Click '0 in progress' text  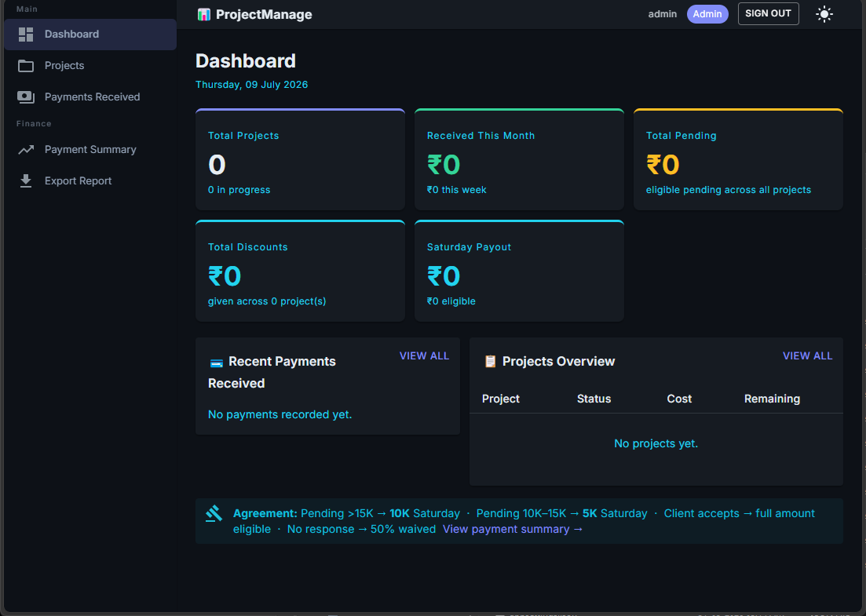[239, 190]
